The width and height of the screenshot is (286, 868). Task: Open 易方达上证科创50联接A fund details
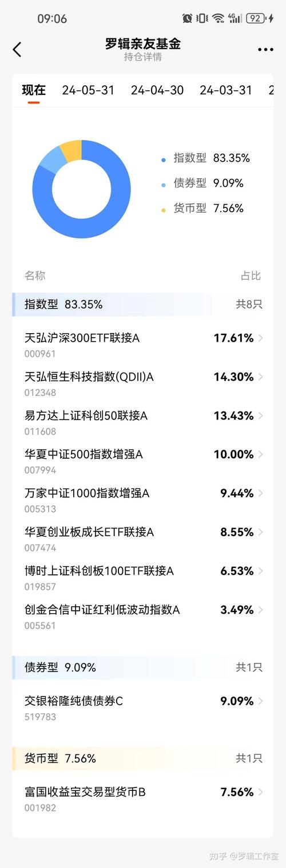[x=143, y=422]
